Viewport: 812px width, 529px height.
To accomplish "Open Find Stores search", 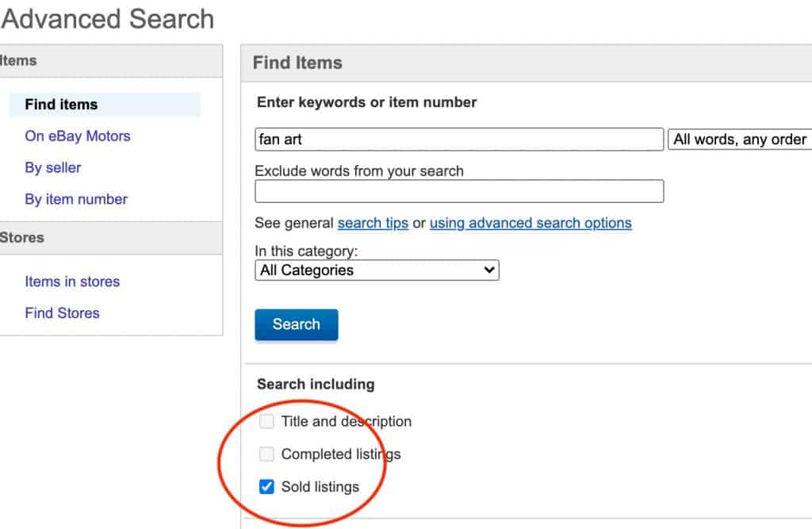I will [62, 313].
